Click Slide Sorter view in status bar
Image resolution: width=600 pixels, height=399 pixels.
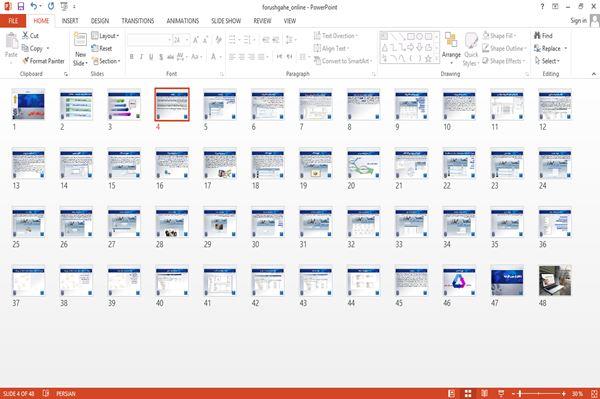point(468,394)
